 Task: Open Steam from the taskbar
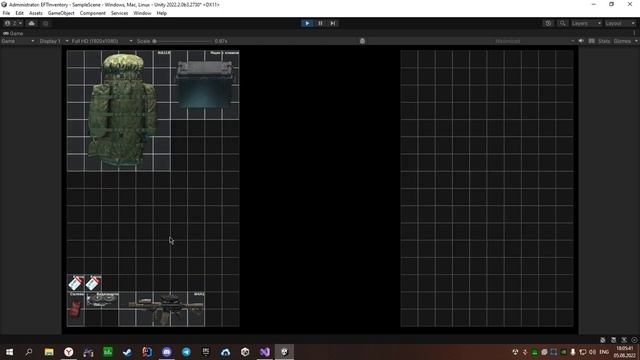point(127,352)
